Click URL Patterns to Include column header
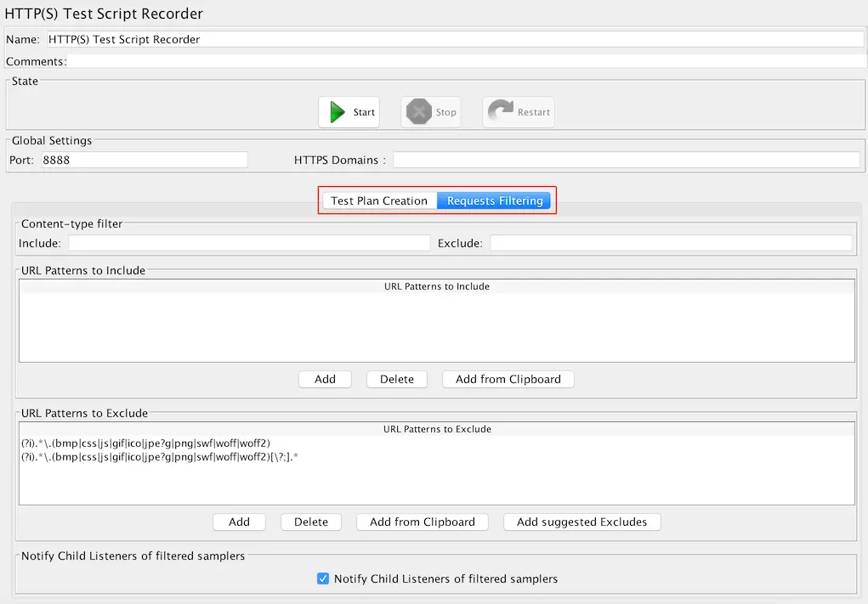The height and width of the screenshot is (604, 868). click(x=437, y=286)
